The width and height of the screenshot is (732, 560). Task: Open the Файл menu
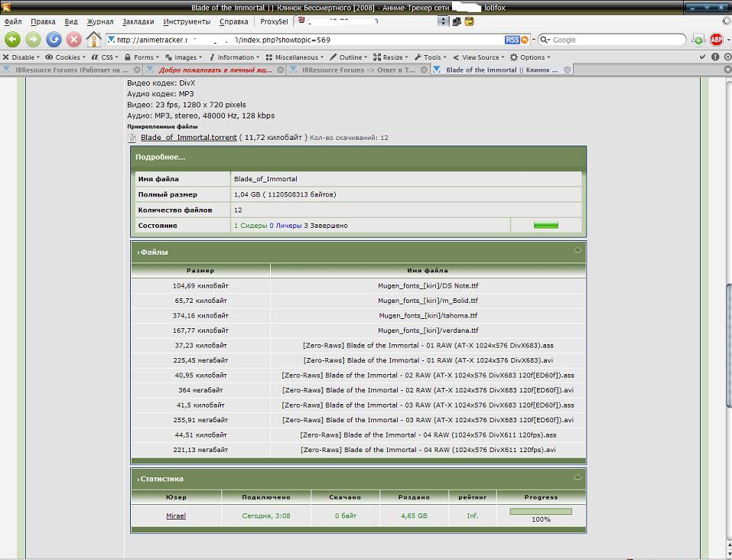click(13, 21)
